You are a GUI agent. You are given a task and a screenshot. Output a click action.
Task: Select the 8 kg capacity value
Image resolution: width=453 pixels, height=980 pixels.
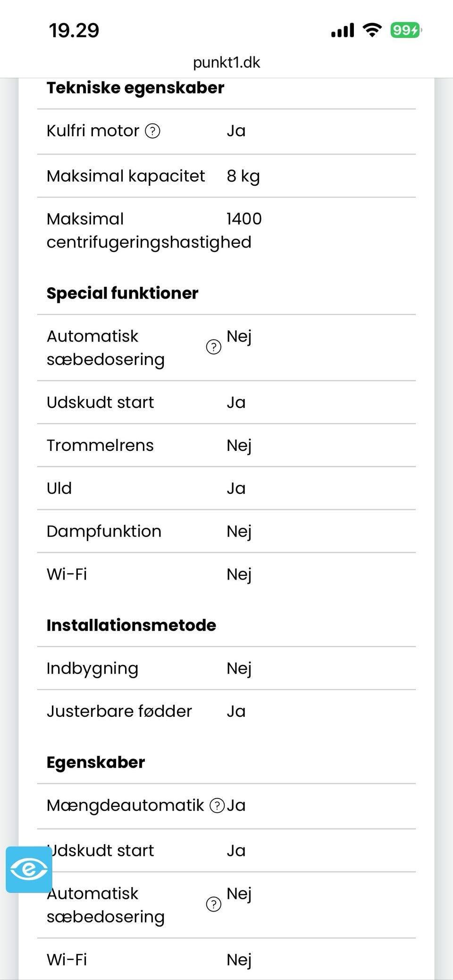[243, 176]
